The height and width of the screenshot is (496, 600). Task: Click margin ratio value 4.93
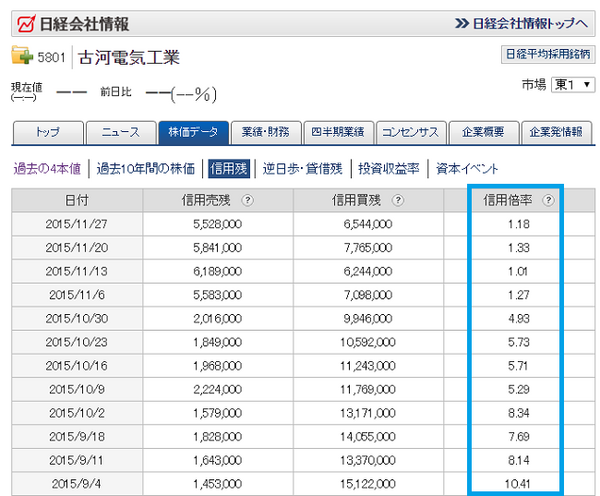click(x=518, y=319)
